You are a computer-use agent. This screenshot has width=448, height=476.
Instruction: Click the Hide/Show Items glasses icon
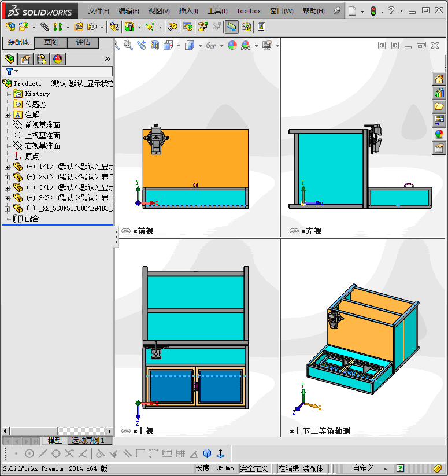point(211,46)
